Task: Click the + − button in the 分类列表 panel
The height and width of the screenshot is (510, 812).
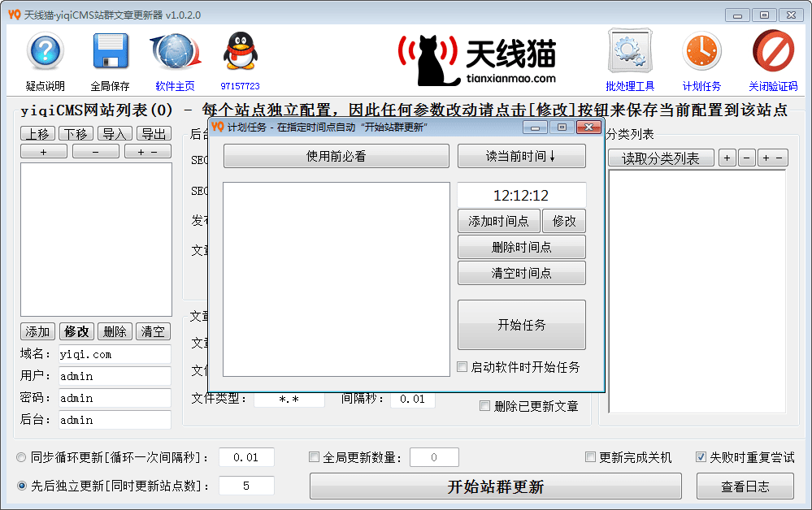Action: tap(773, 158)
